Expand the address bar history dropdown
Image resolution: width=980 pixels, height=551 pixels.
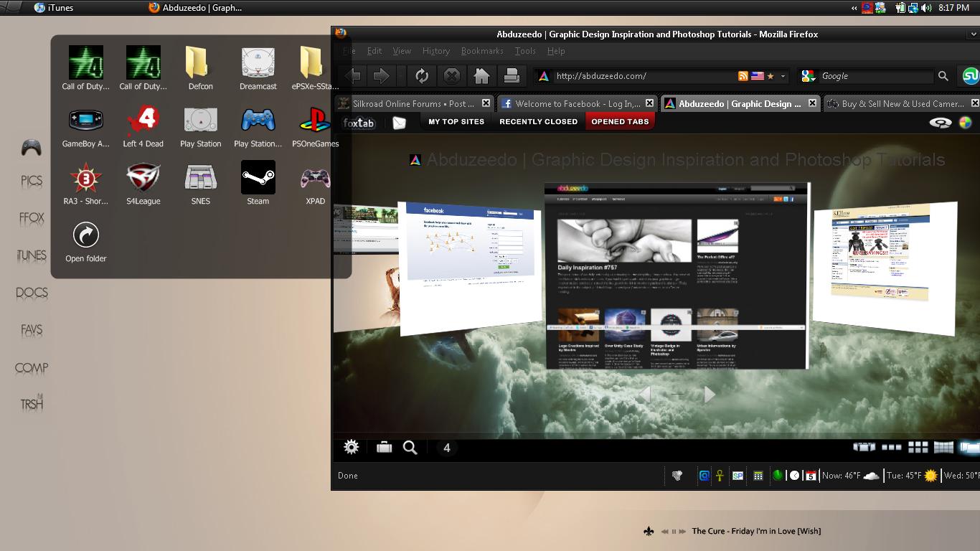783,76
